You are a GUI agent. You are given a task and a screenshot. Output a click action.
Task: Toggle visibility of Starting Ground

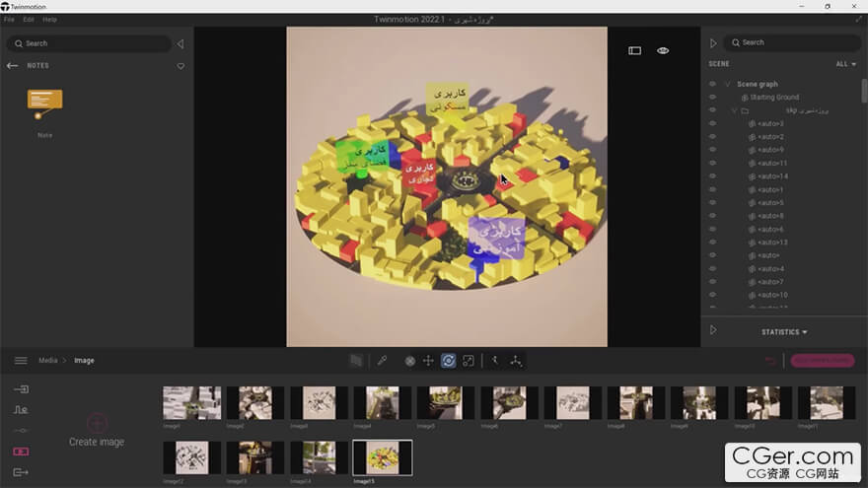click(x=712, y=98)
